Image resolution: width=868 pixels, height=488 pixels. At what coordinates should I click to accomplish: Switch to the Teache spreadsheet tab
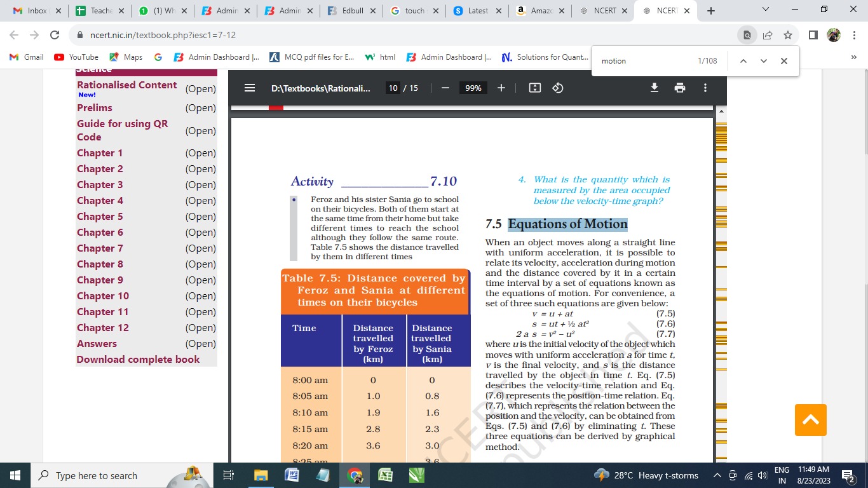100,11
